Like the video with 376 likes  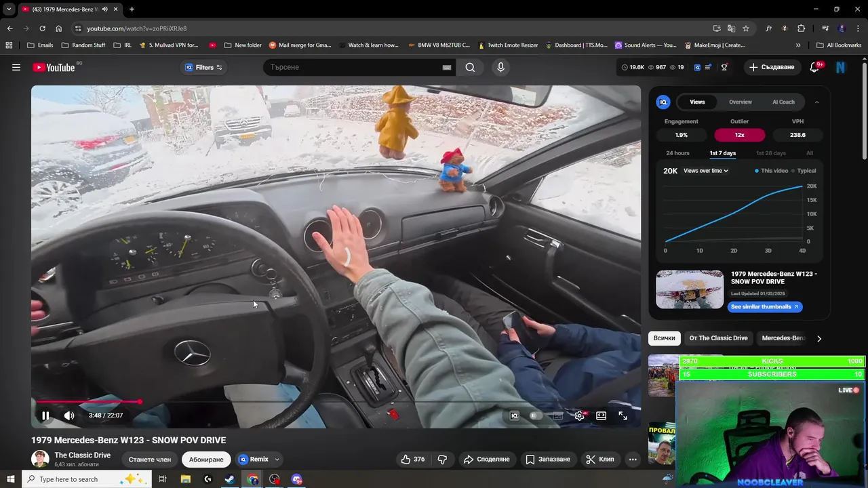pos(413,459)
